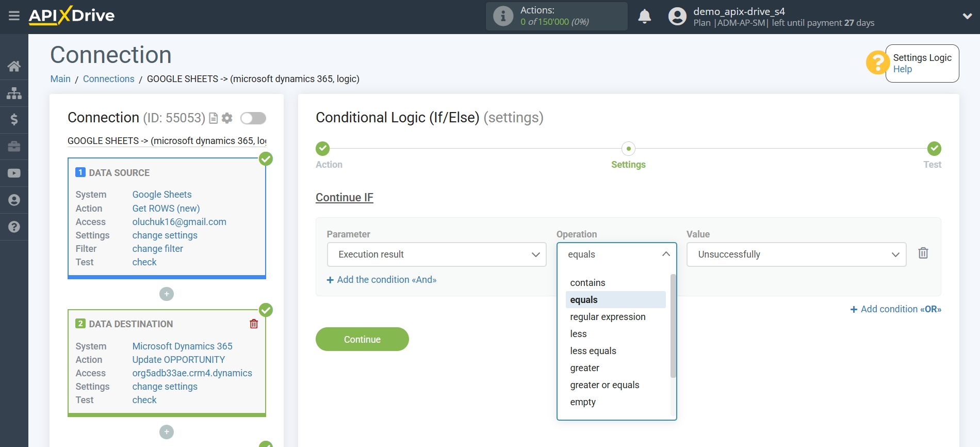Select the 'greater' operation

pyautogui.click(x=615, y=368)
